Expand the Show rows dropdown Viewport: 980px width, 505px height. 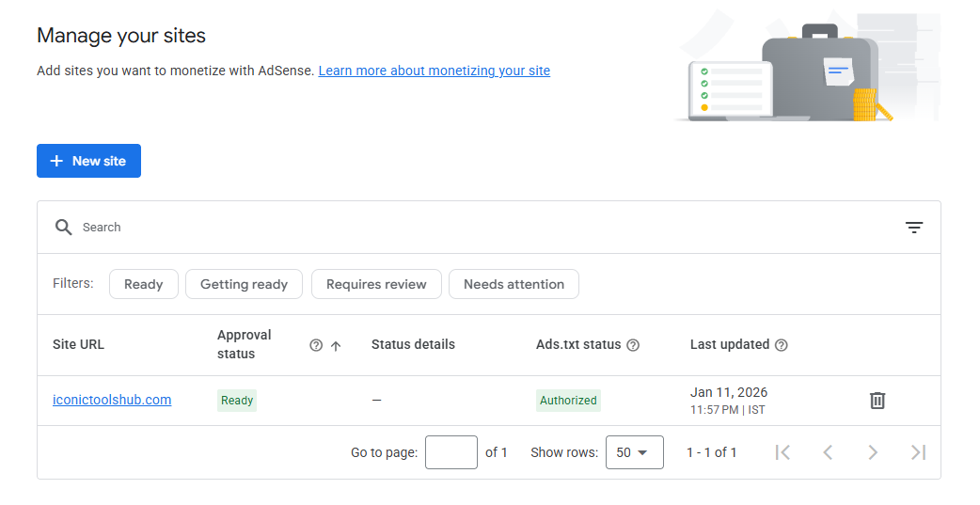[634, 452]
